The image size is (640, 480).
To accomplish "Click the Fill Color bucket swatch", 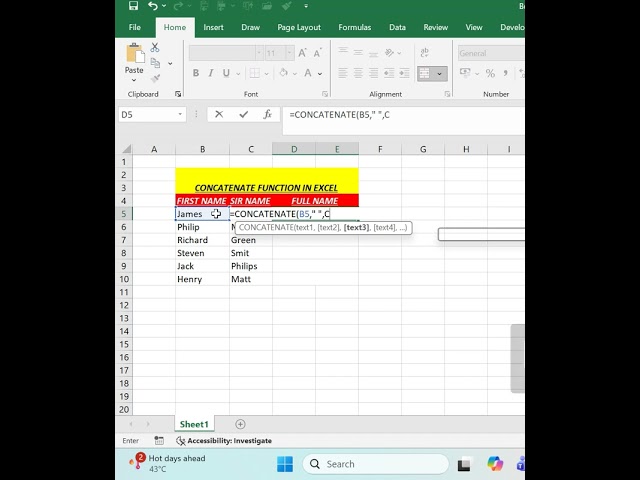I will [283, 73].
